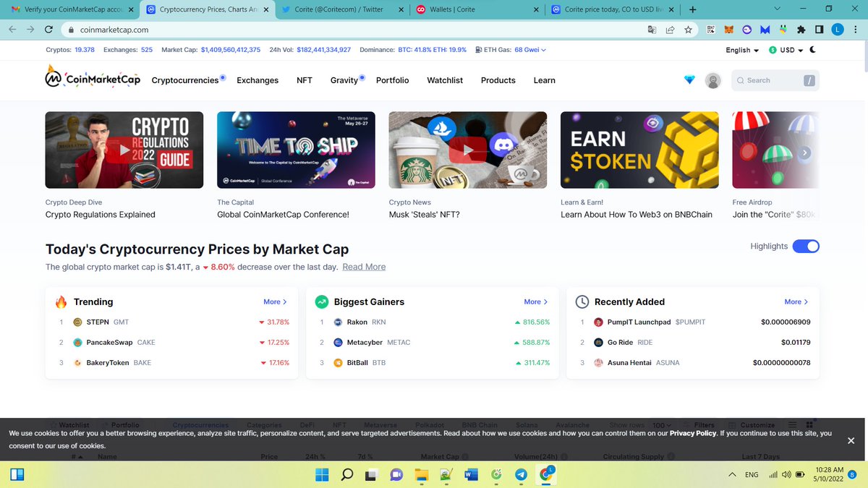Screen dimensions: 868x488
Task: Open Crypto Regulations Guide video thumbnail
Action: coord(124,150)
